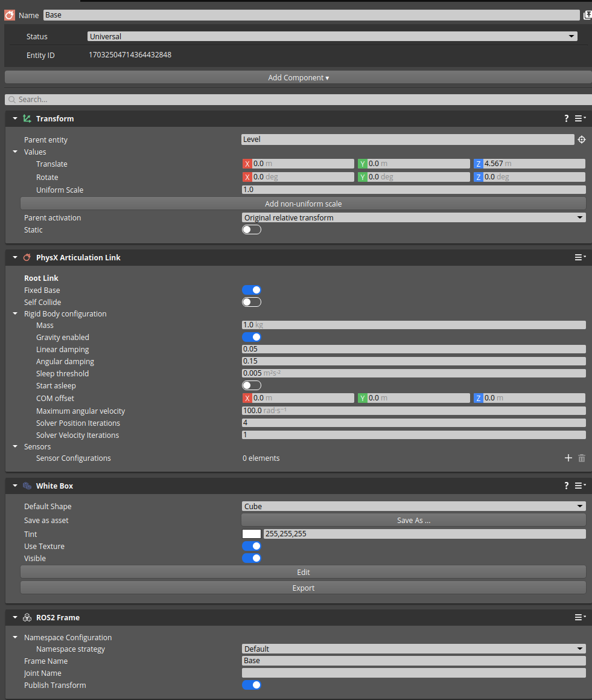Click the parent entity picker icon

click(582, 140)
